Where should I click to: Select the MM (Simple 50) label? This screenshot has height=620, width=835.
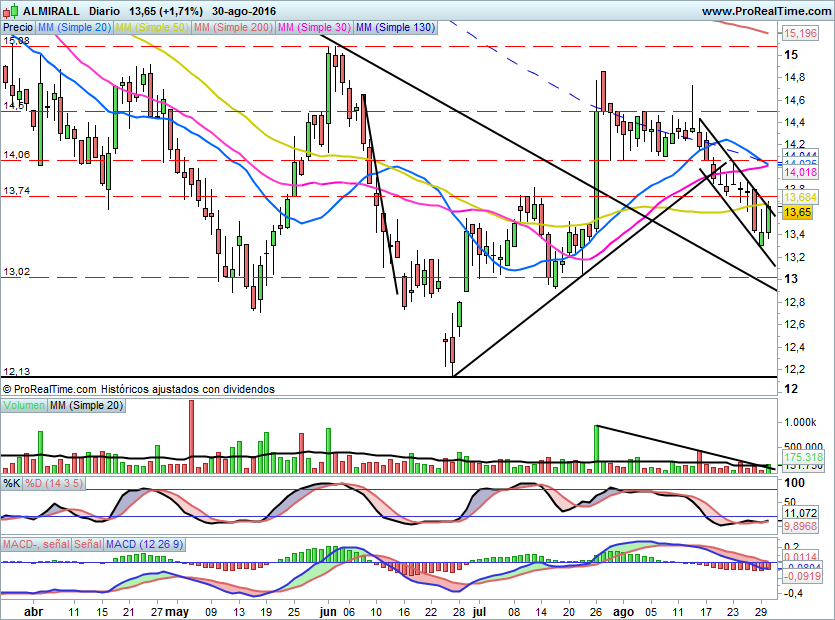tap(152, 27)
